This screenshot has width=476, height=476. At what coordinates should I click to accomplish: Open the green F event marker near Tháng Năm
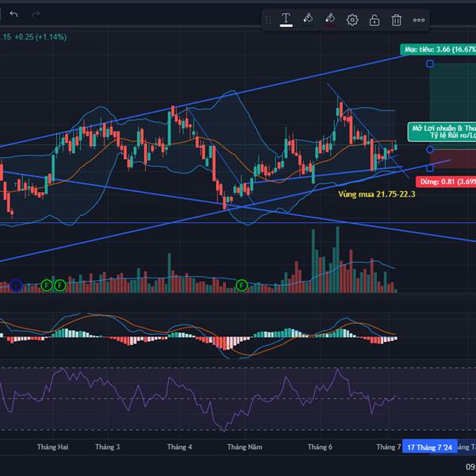(242, 286)
